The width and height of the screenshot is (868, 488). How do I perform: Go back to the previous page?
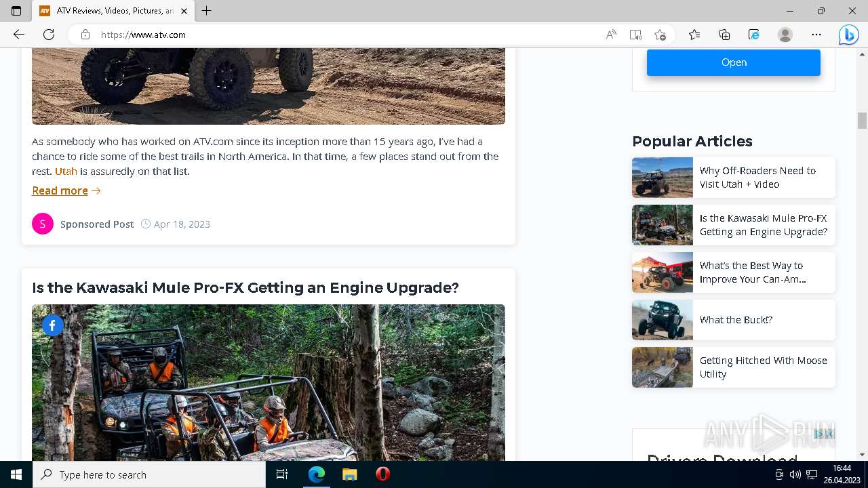(19, 35)
